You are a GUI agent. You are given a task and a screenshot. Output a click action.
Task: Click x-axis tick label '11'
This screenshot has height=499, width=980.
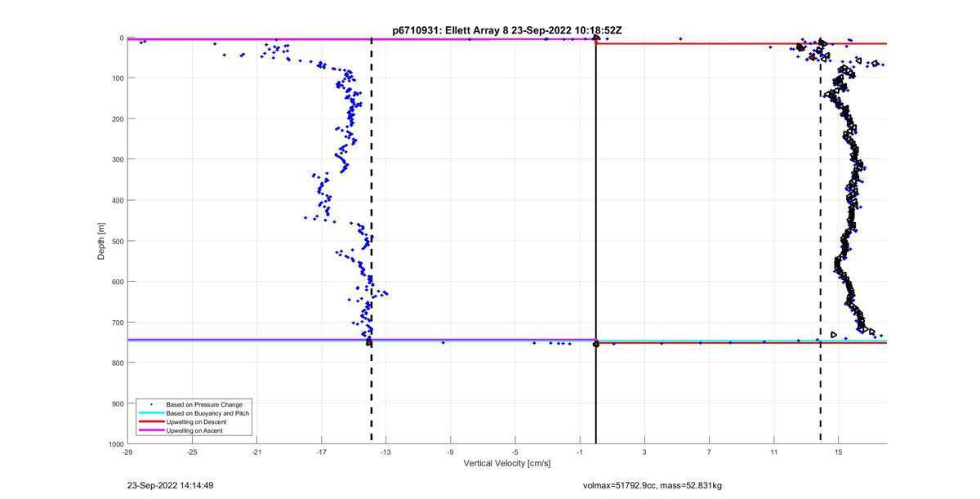(773, 452)
